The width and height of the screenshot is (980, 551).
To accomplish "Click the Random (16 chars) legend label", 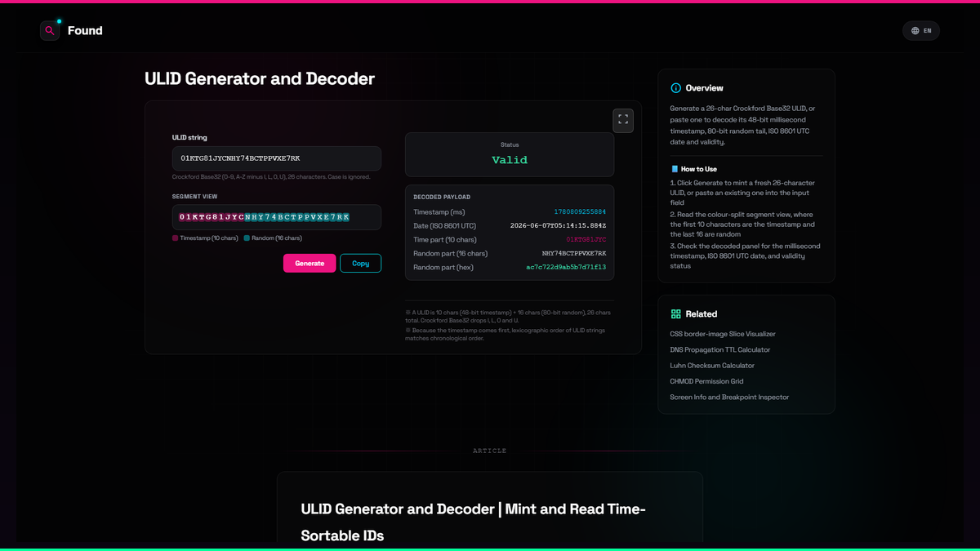I will pyautogui.click(x=277, y=238).
